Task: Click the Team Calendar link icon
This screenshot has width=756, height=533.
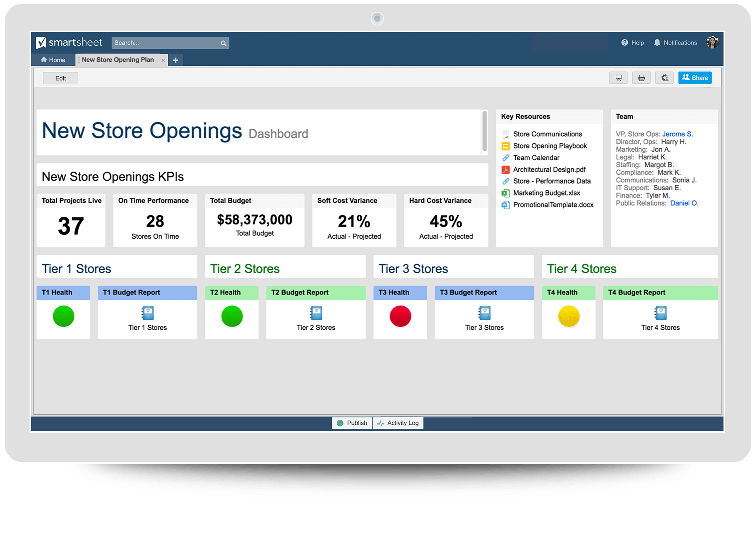Action: pyautogui.click(x=505, y=158)
